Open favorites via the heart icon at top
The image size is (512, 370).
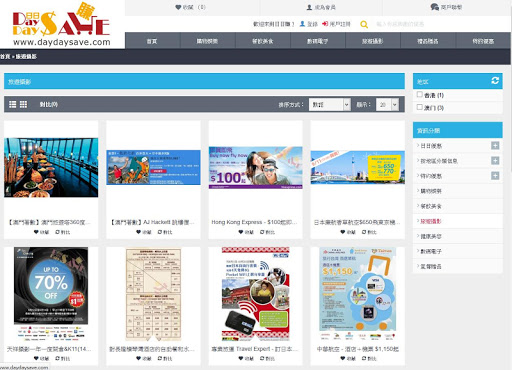178,7
